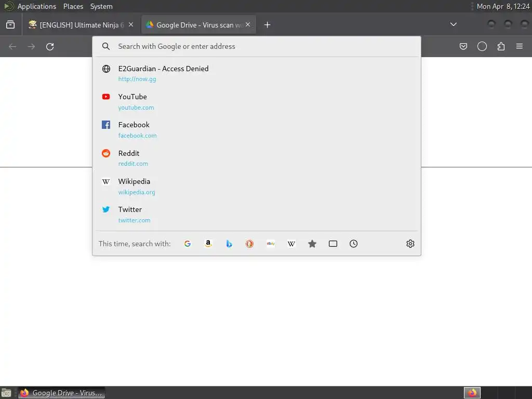Click the Mon Apr 8 clock
The width and height of the screenshot is (532, 399).
pos(503,6)
